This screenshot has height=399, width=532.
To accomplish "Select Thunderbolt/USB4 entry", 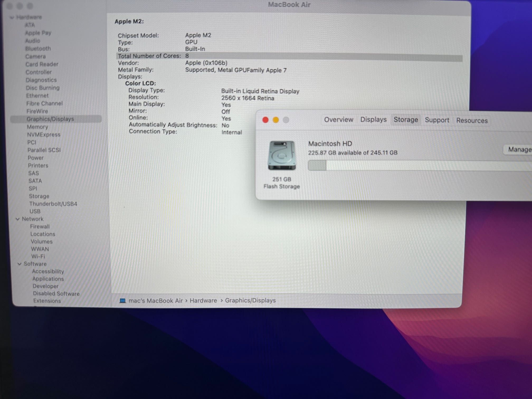I will (x=53, y=204).
